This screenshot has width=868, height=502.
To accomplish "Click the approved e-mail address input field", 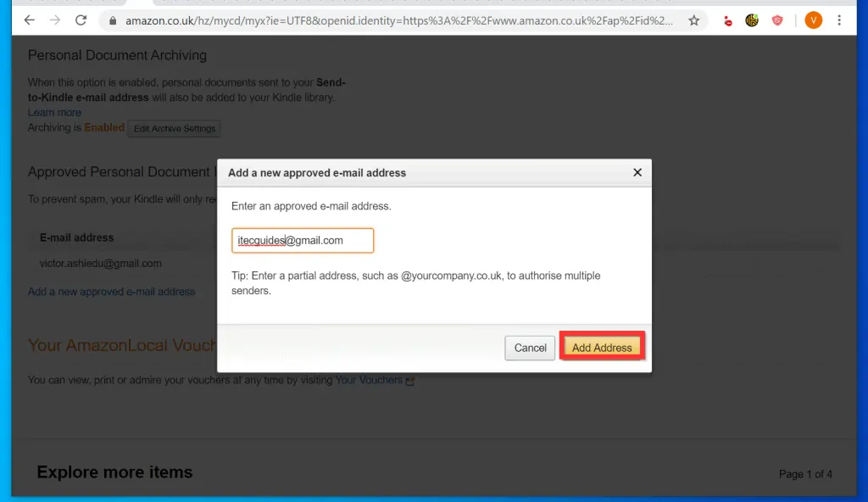I will tap(303, 241).
